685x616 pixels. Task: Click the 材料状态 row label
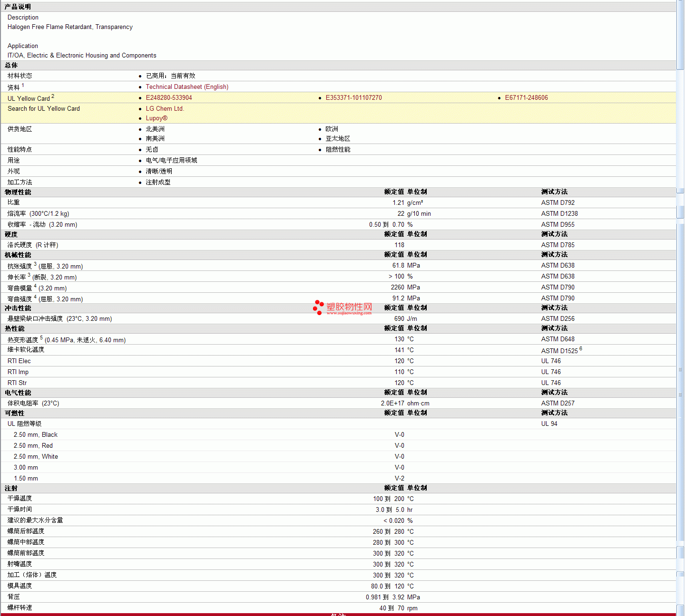click(20, 76)
